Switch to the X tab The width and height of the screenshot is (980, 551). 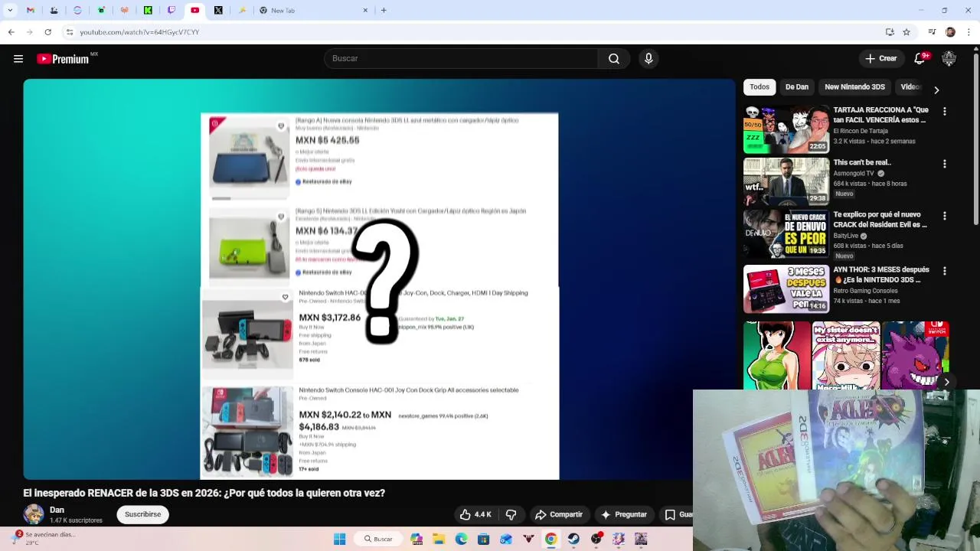[218, 11]
